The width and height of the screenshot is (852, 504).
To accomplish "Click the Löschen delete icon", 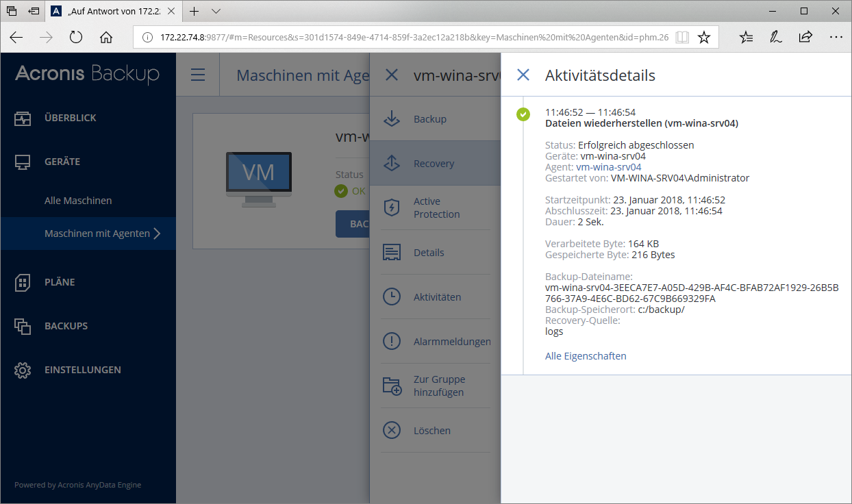I will click(392, 431).
